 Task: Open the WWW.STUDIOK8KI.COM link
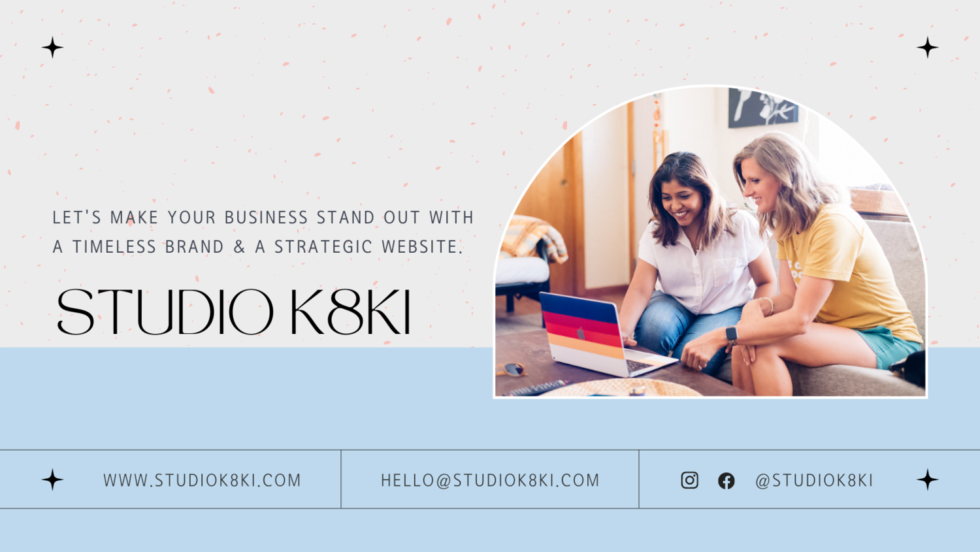click(x=203, y=480)
